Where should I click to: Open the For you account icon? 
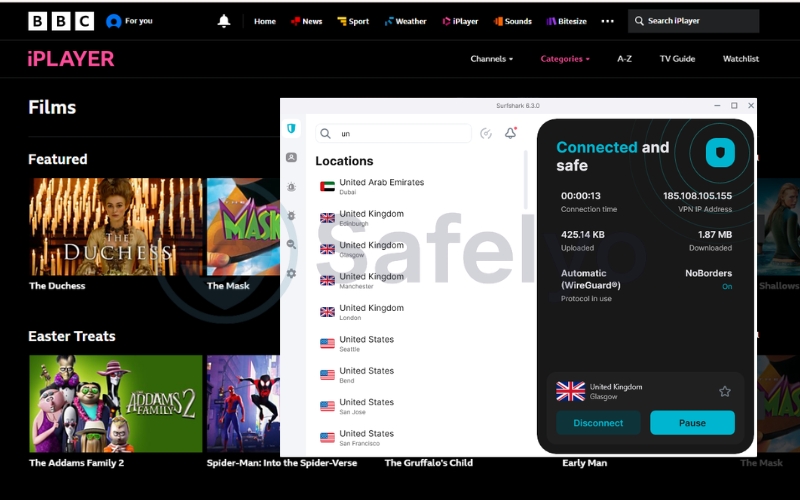(x=113, y=21)
